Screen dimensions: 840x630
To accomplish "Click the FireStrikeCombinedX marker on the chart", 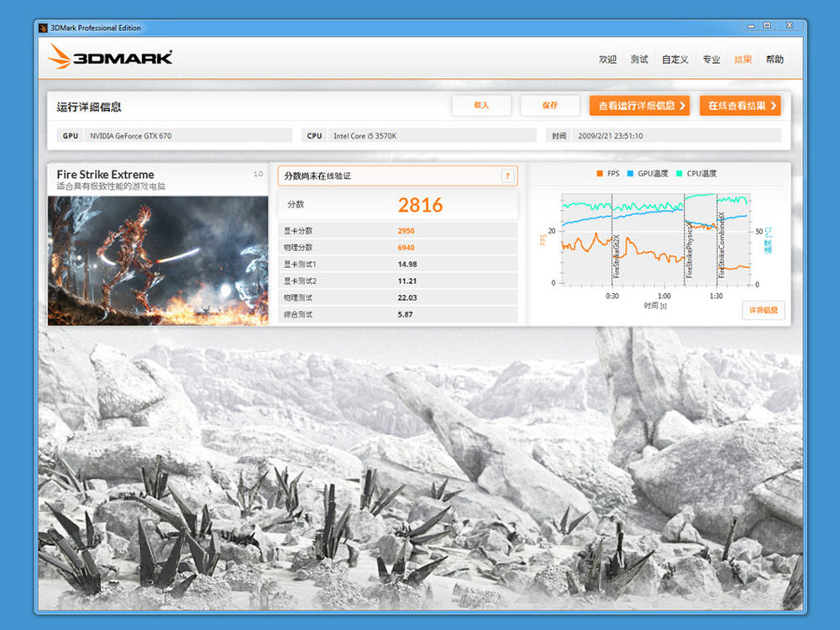I will pyautogui.click(x=721, y=244).
